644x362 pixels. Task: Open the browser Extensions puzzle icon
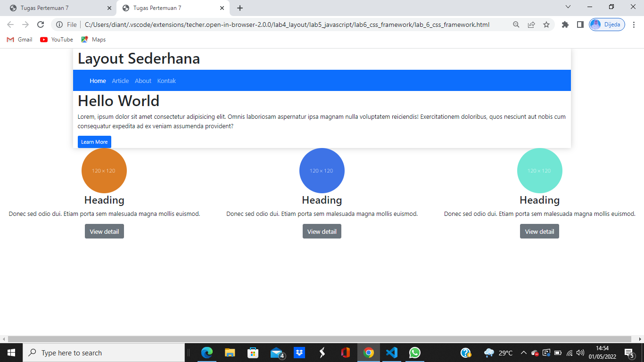tap(565, 25)
